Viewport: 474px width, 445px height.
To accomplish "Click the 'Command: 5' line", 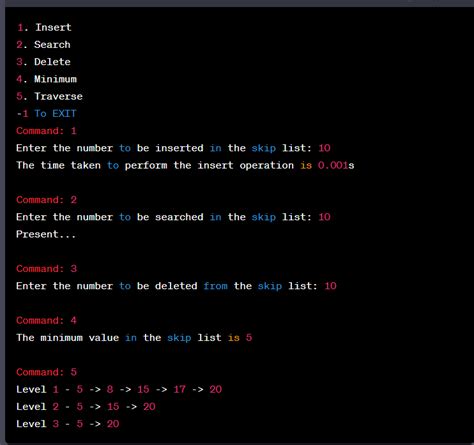I will (46, 372).
